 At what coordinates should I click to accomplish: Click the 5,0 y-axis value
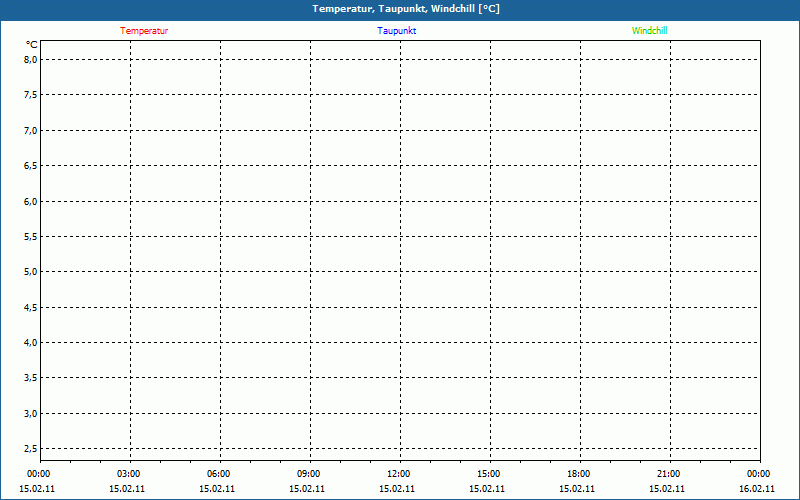click(31, 272)
